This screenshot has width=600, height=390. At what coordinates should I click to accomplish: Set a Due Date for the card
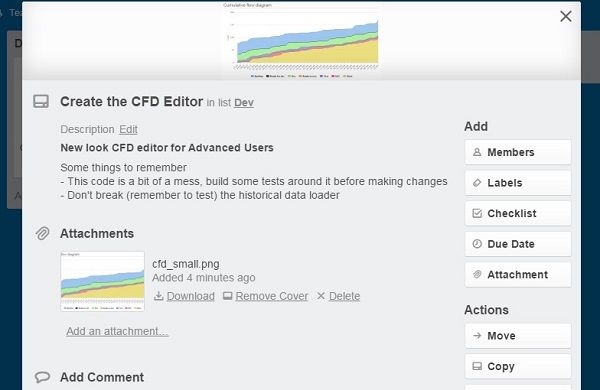(518, 244)
